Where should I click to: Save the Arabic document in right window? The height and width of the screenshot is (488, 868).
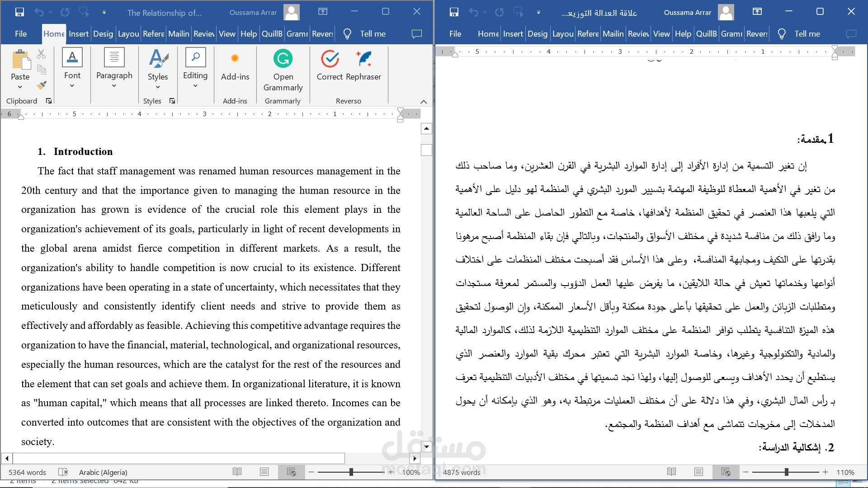pyautogui.click(x=454, y=12)
